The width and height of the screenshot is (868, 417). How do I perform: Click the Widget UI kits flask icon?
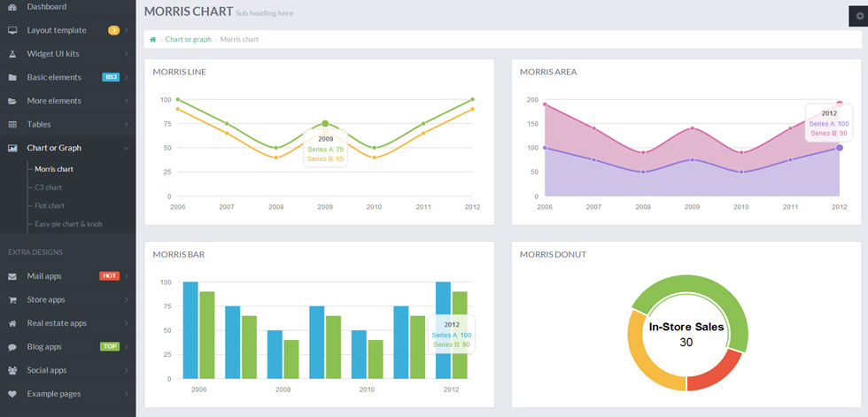(12, 54)
